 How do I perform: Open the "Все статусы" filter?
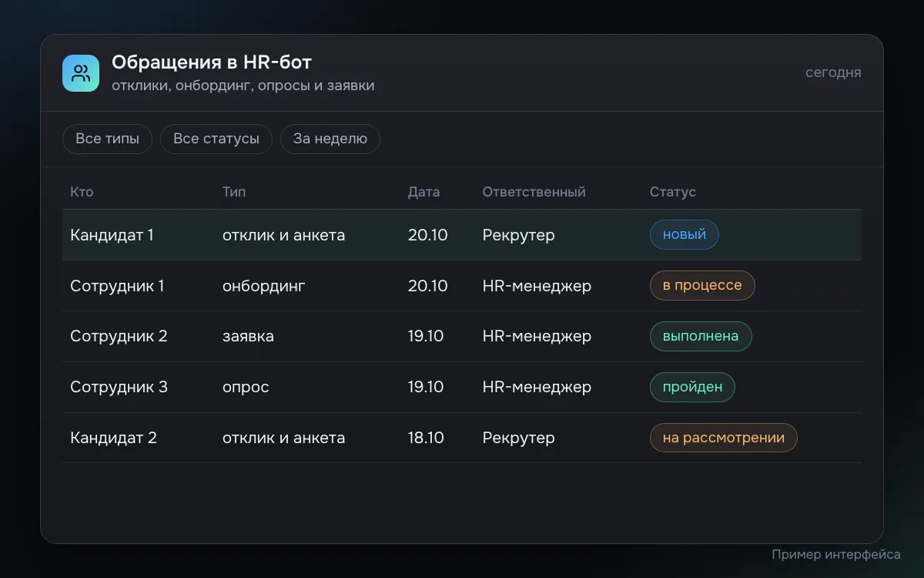click(x=216, y=139)
